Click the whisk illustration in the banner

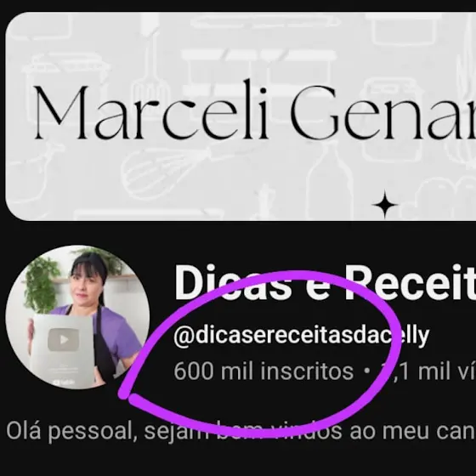point(164,172)
